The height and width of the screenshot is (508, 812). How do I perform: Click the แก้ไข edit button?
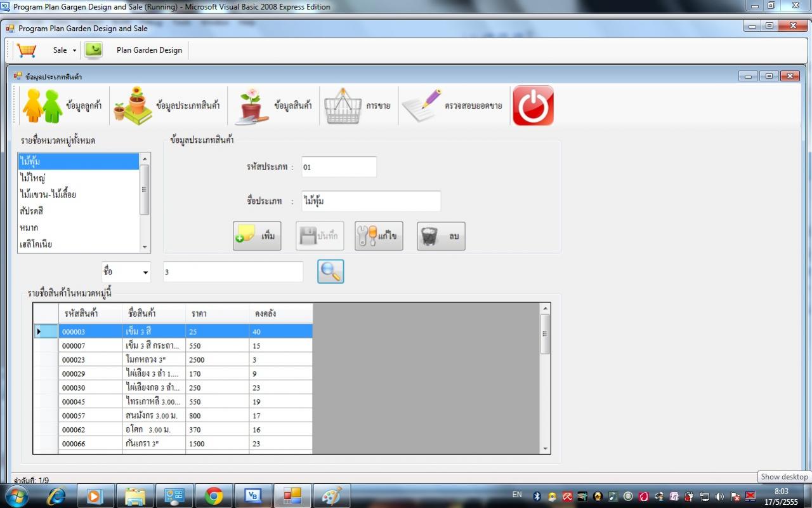tap(379, 236)
